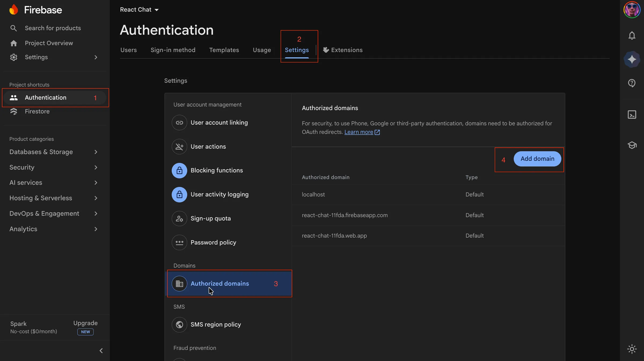
Task: Expand the Analytics category
Action: click(96, 229)
